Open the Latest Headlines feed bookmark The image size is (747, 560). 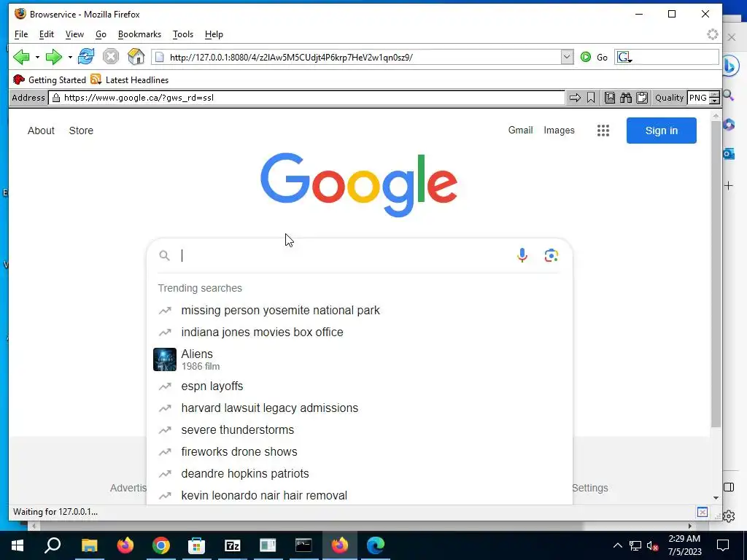[x=130, y=79]
